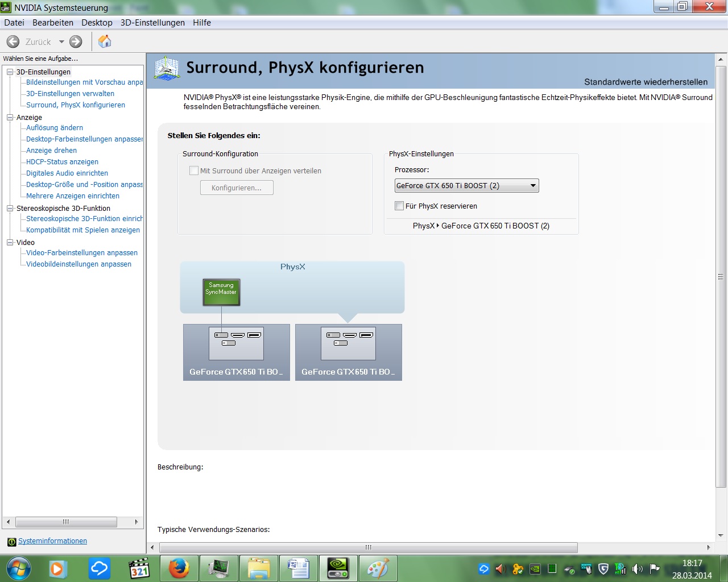Open HDCP-Status anzeigen
Screen dimensions: 728x582
point(62,162)
